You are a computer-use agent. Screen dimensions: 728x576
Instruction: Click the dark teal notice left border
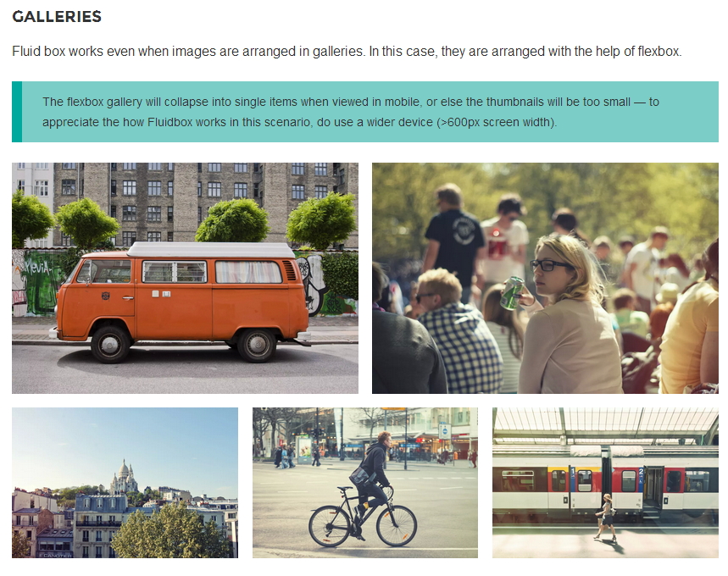tap(17, 112)
